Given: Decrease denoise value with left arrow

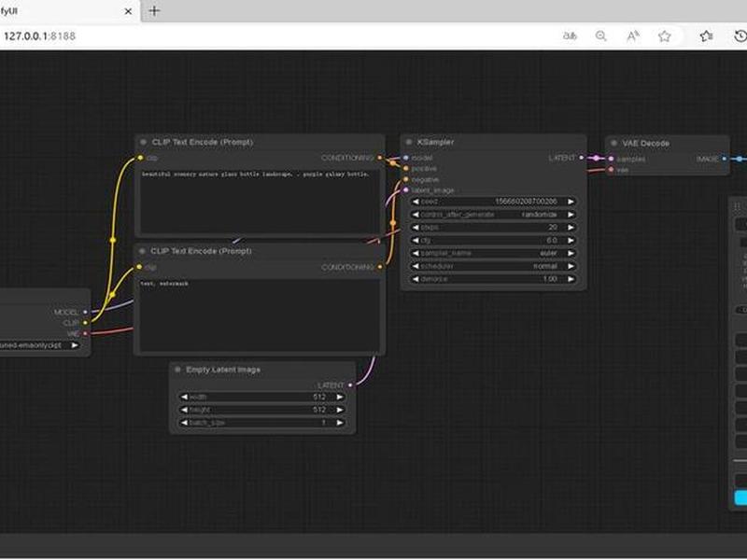Looking at the screenshot, I should pos(416,279).
